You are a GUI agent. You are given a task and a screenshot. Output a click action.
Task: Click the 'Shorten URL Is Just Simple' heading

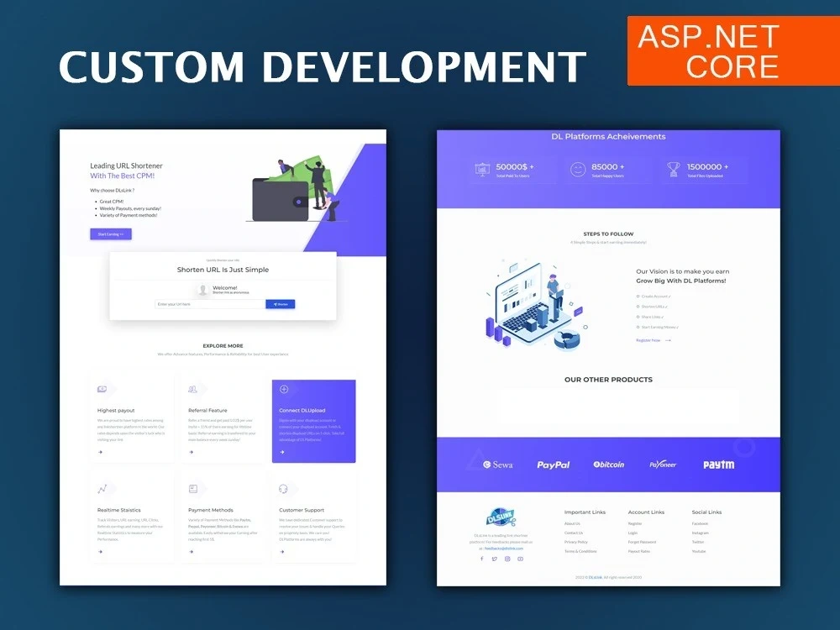click(223, 270)
